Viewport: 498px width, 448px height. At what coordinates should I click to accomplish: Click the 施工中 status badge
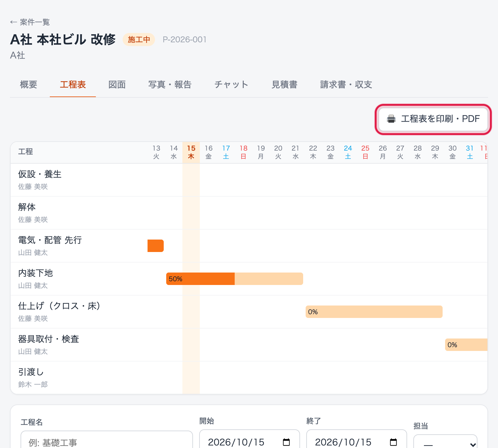click(x=139, y=40)
